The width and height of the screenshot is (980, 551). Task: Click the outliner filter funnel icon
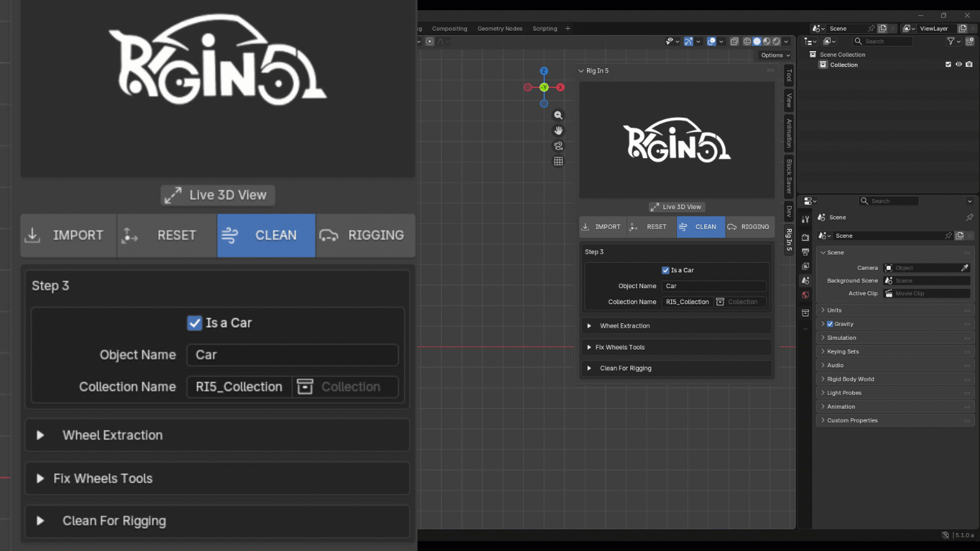click(x=951, y=41)
